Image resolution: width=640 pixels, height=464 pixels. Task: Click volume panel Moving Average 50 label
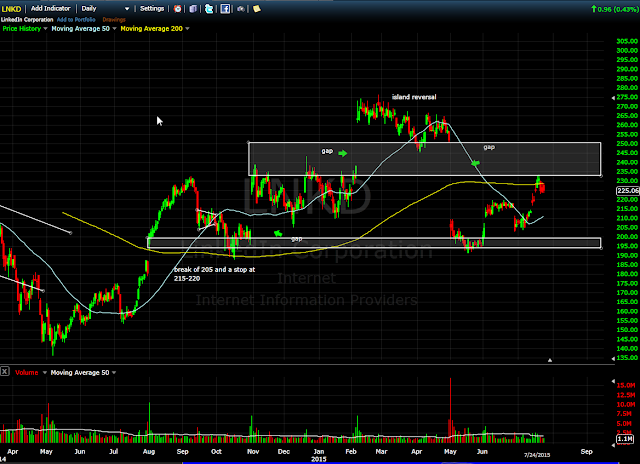click(80, 373)
